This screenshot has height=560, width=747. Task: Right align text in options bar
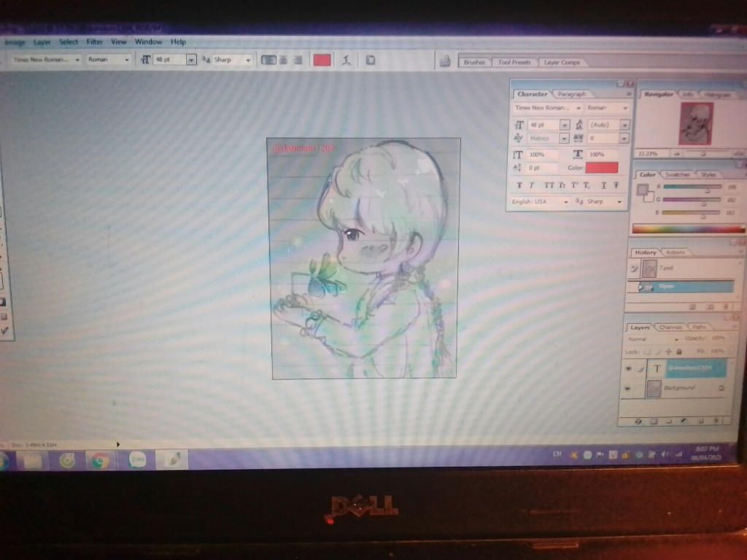(298, 60)
